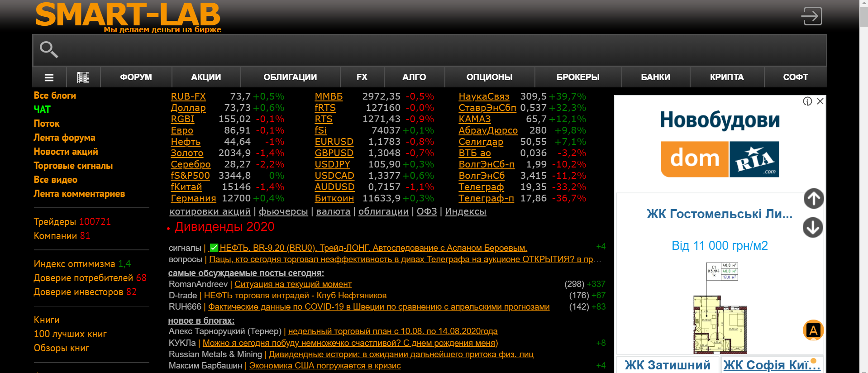Click the Телеграф-п stock link
The height and width of the screenshot is (373, 868).
tap(486, 198)
